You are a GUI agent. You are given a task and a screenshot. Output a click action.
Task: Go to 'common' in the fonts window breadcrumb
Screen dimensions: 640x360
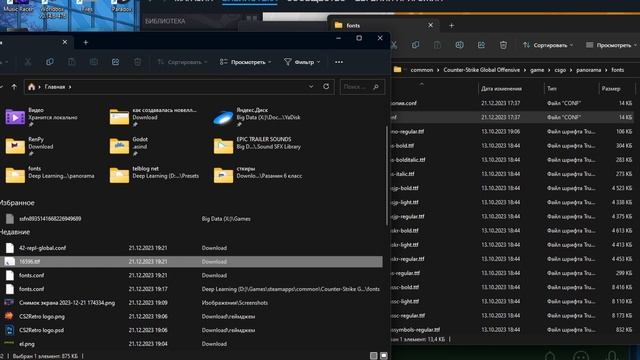point(422,70)
